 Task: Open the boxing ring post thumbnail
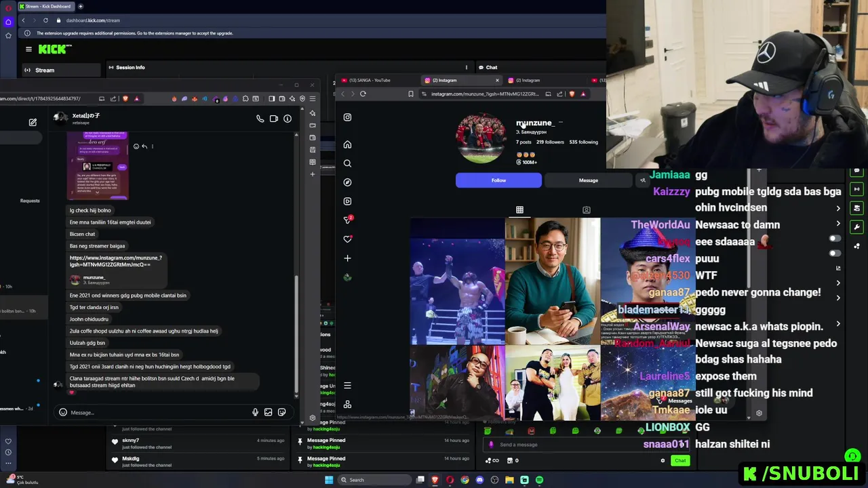click(457, 281)
